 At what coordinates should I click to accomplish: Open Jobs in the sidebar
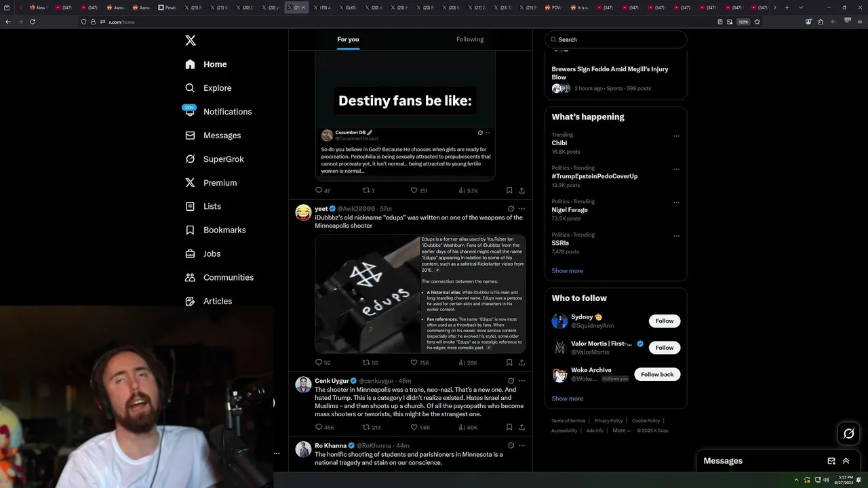coord(203,253)
